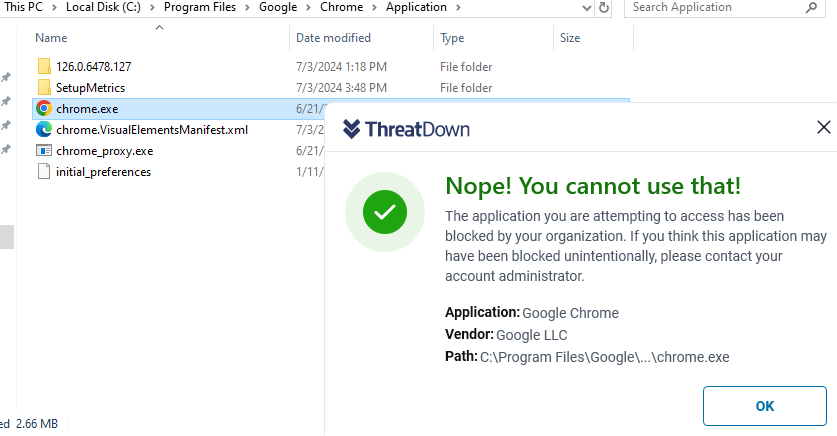Viewport: 837px width, 436px height.
Task: Open the address bar history dropdown
Action: click(x=586, y=7)
